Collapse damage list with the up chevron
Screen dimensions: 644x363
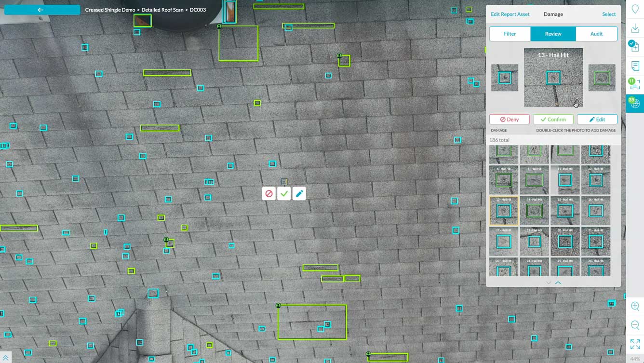558,283
